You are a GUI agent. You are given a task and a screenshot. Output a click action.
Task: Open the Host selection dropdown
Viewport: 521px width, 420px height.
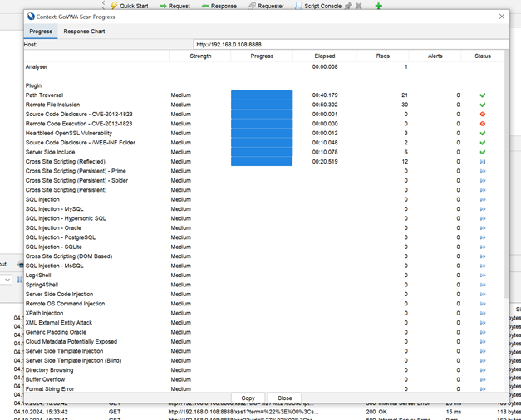pos(349,45)
